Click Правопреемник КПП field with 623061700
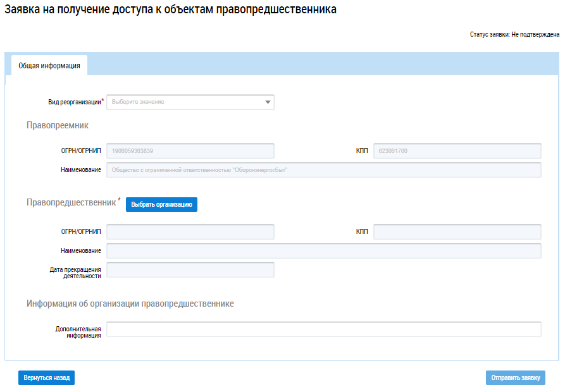Viewport: 565px width, 392px height. [x=457, y=151]
